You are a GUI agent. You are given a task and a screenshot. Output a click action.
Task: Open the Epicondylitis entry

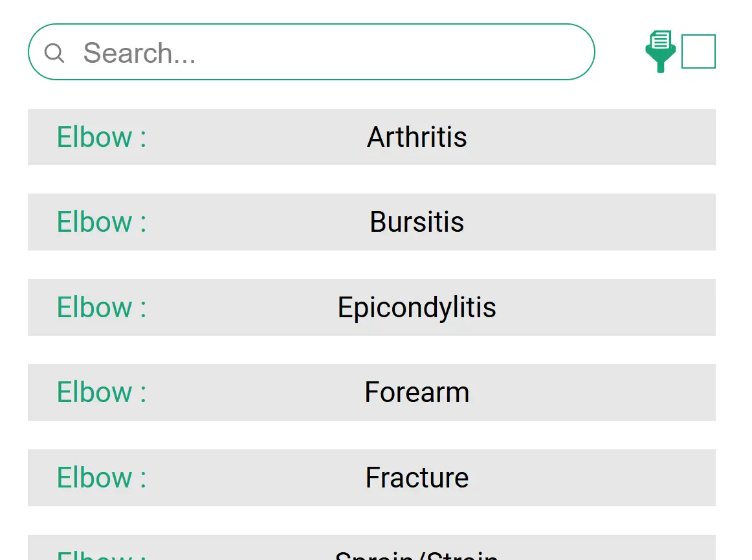[x=417, y=308]
